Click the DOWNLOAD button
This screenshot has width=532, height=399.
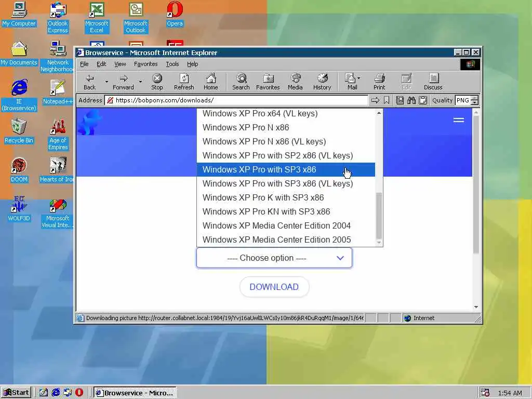pyautogui.click(x=274, y=287)
